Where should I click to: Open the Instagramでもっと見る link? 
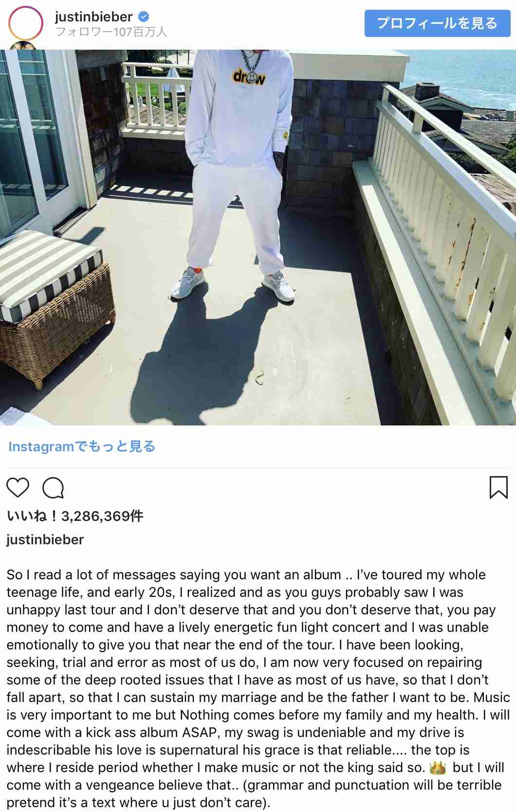[x=82, y=446]
